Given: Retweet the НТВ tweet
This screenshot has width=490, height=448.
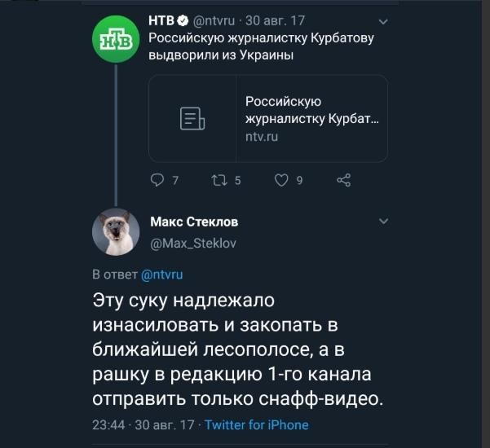Looking at the screenshot, I should [219, 181].
